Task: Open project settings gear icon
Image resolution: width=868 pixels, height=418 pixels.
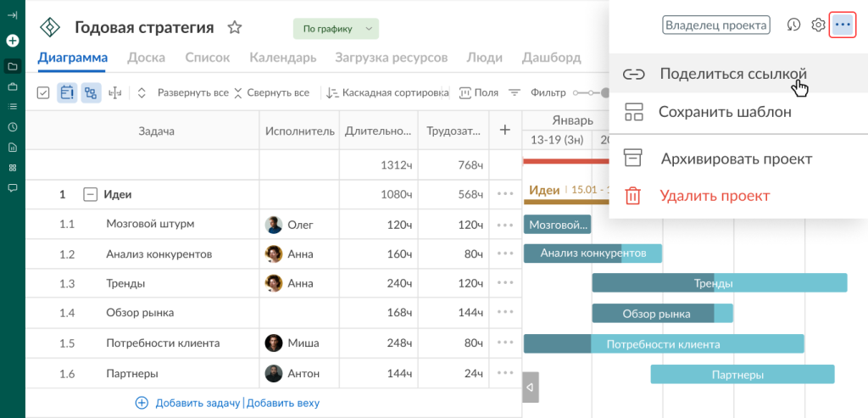Action: [818, 25]
